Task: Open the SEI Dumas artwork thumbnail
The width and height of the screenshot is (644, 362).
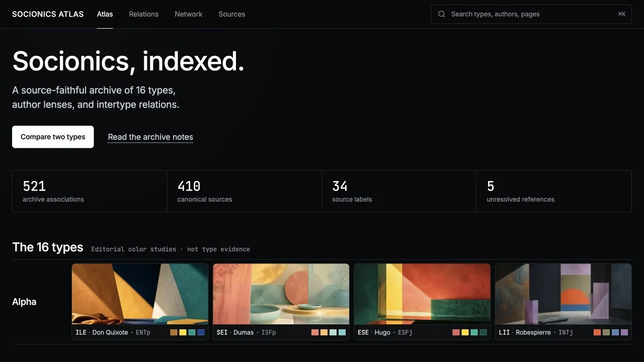Action: click(281, 294)
